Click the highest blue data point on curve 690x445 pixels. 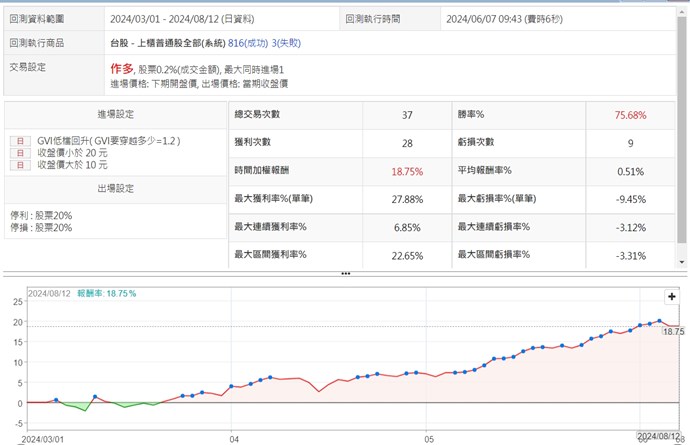tap(659, 321)
